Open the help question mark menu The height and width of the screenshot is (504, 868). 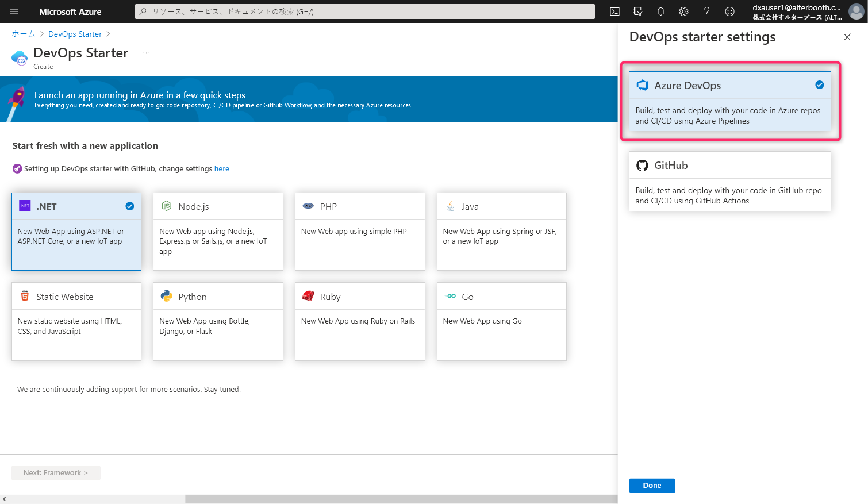click(706, 11)
